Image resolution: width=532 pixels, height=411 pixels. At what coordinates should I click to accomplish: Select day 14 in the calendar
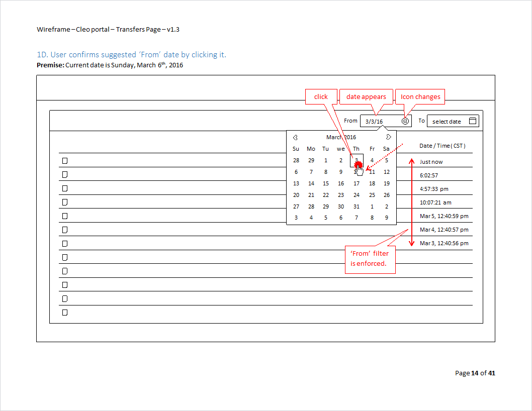pyautogui.click(x=311, y=183)
